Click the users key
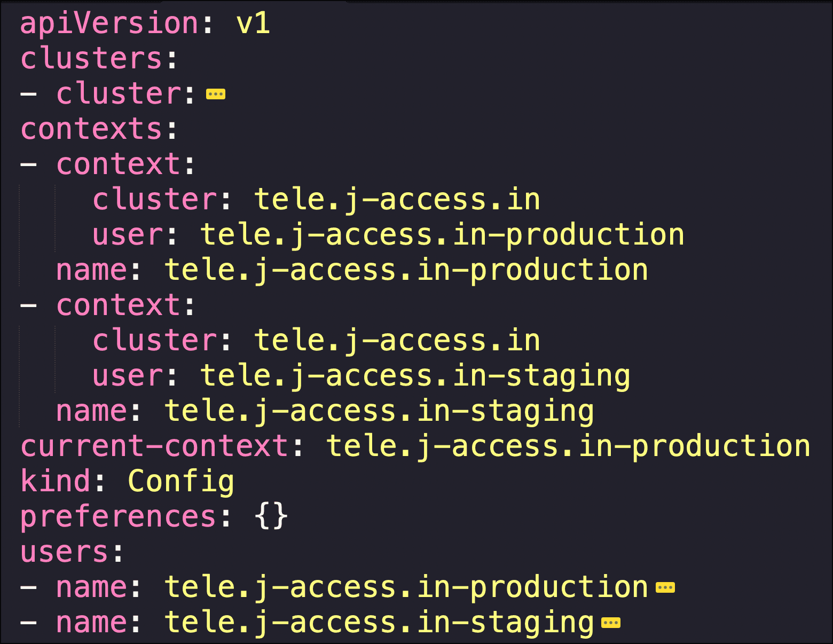 pos(64,552)
